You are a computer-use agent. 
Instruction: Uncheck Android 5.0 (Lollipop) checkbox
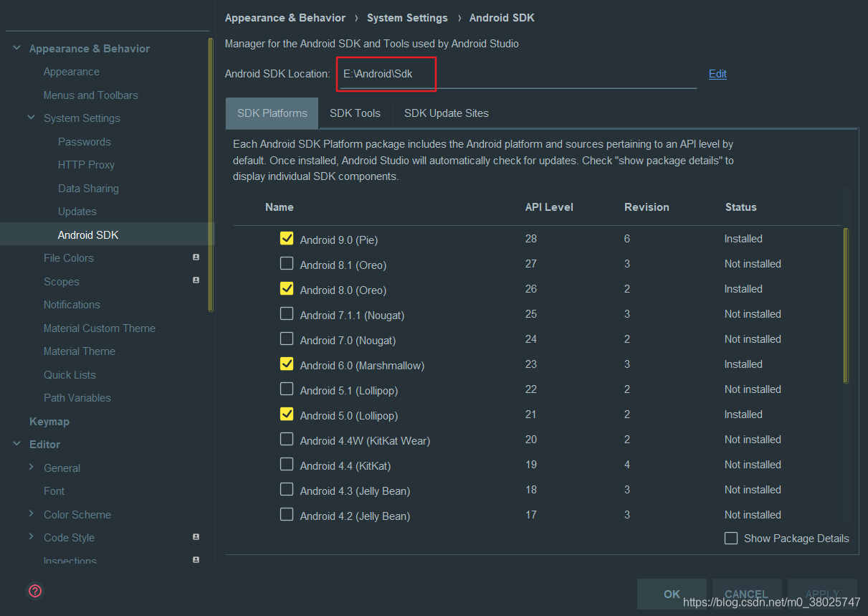(x=287, y=414)
